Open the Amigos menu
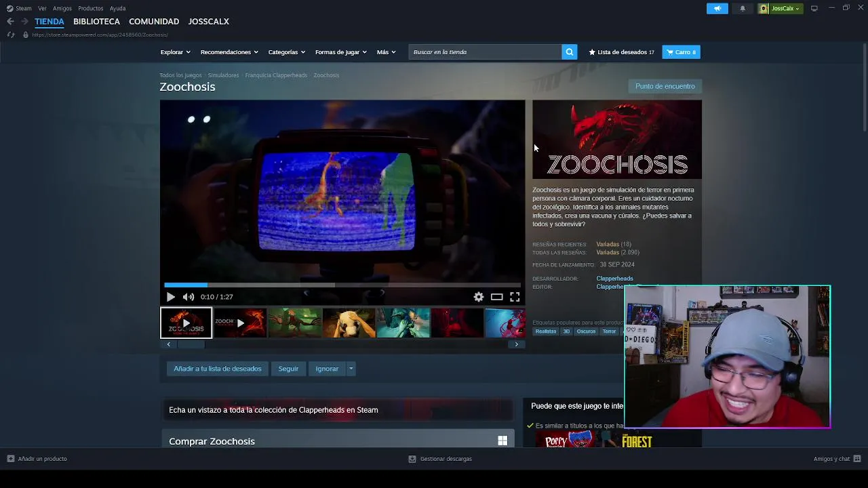This screenshot has width=868, height=488. point(62,8)
